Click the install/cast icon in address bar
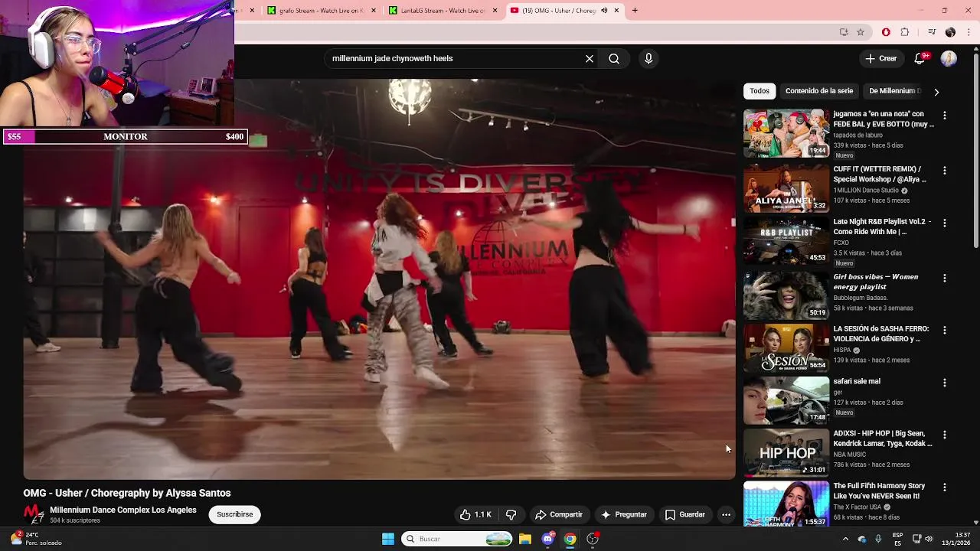980x551 pixels. pos(844,32)
